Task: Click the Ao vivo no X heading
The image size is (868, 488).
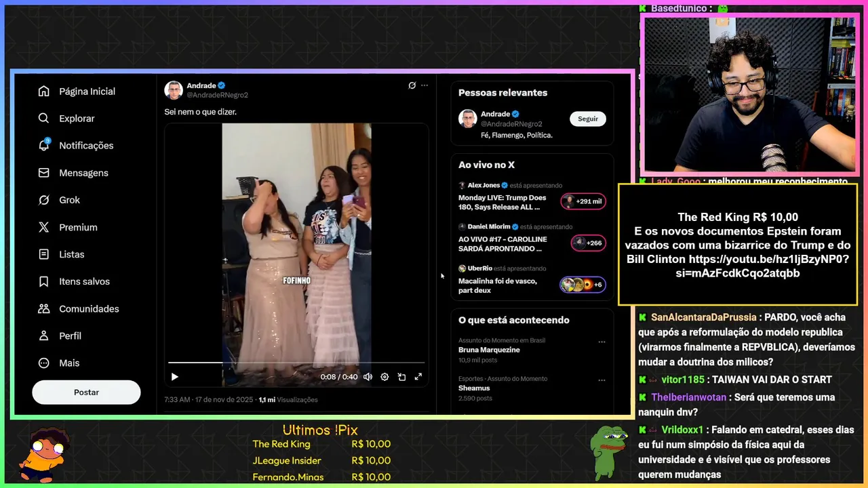Action: [x=486, y=165]
